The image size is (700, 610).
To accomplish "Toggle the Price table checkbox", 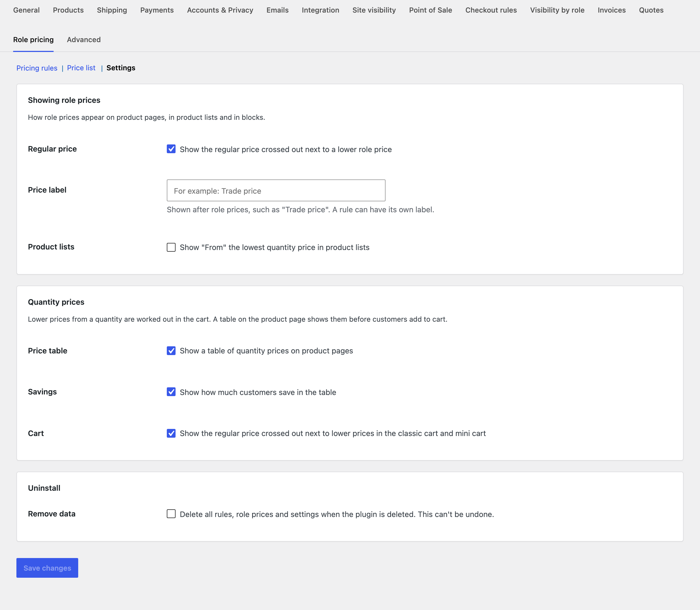I will pos(171,351).
